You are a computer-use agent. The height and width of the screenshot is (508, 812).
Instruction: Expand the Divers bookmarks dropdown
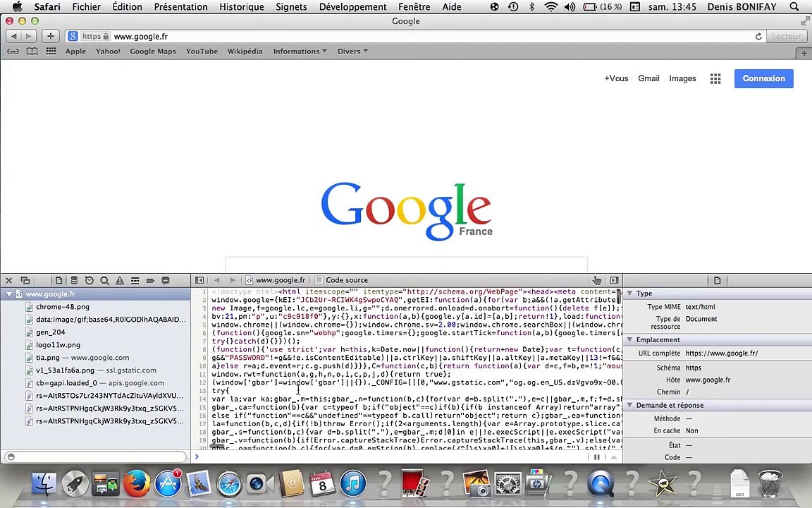(352, 52)
